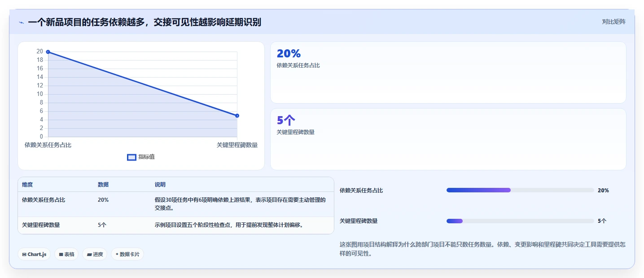Click the description starting 示例项目设置

[229, 225]
